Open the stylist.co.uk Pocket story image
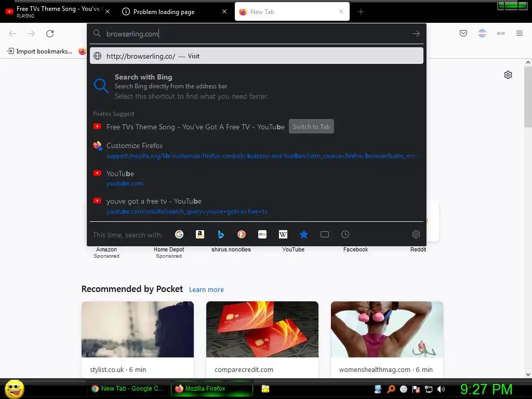The height and width of the screenshot is (399, 532). click(x=137, y=329)
